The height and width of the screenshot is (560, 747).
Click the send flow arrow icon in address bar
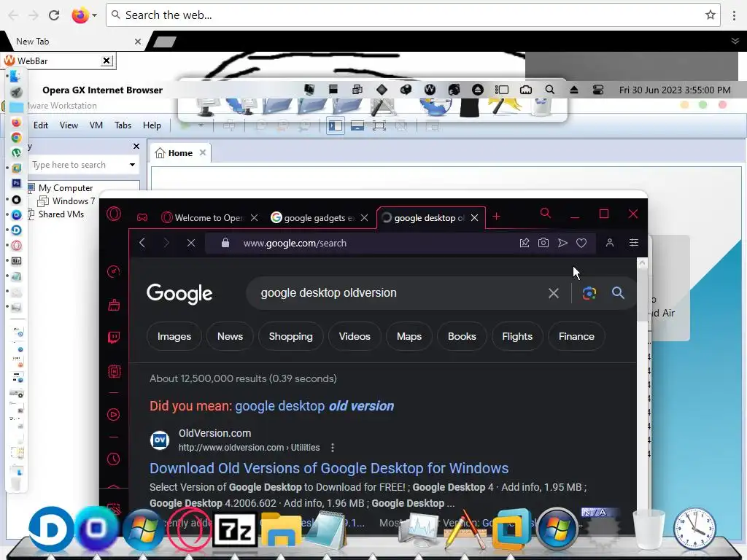[562, 243]
